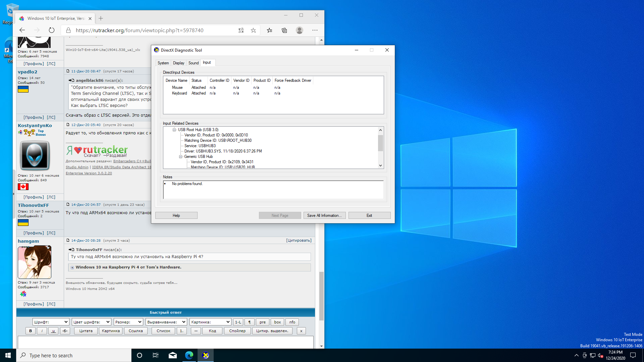Click the quick reply text area
The width and height of the screenshot is (644, 362).
click(166, 342)
